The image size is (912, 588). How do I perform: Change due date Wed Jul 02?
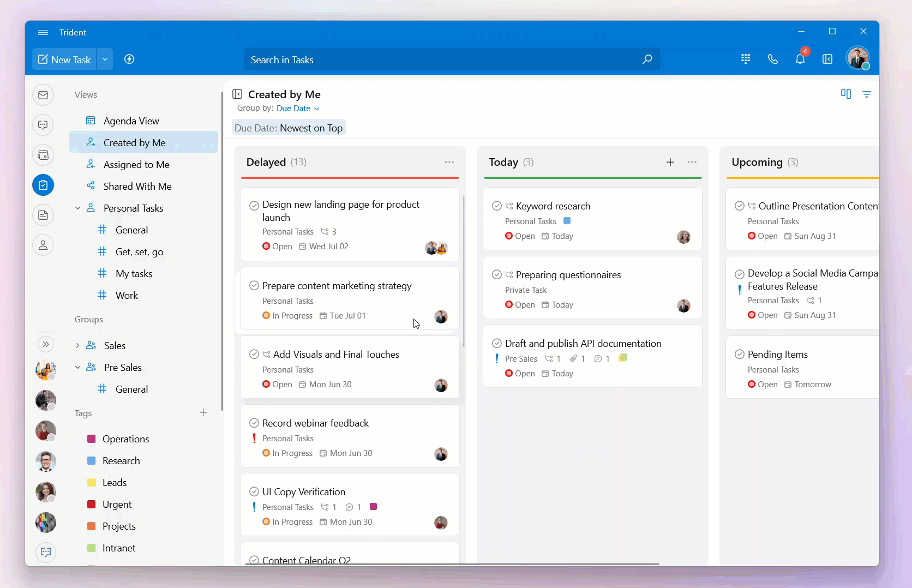pyautogui.click(x=323, y=247)
